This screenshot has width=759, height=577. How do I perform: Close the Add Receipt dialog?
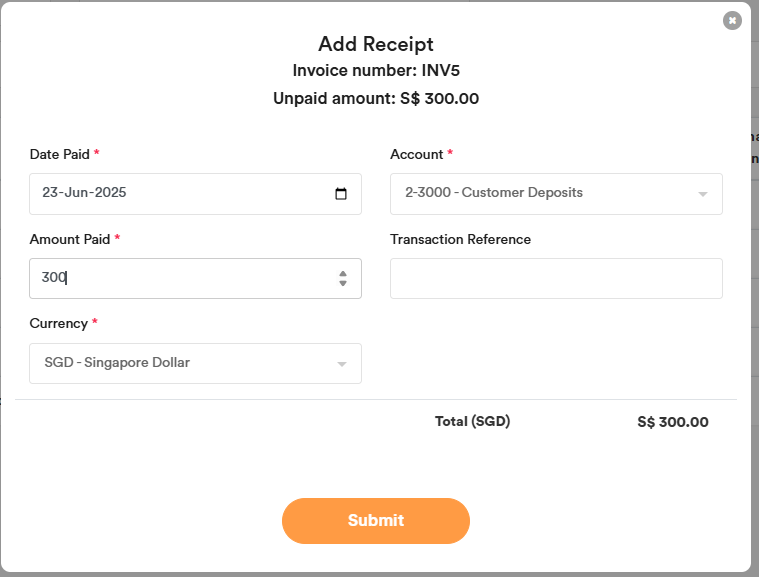click(732, 20)
